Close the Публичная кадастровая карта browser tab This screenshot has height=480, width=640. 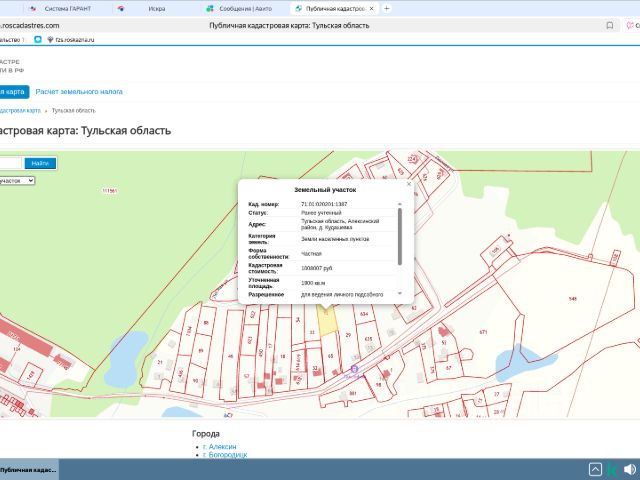[x=371, y=8]
